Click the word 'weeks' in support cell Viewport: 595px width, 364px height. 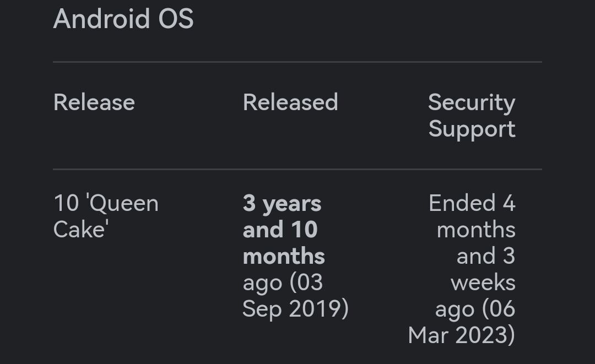483,283
